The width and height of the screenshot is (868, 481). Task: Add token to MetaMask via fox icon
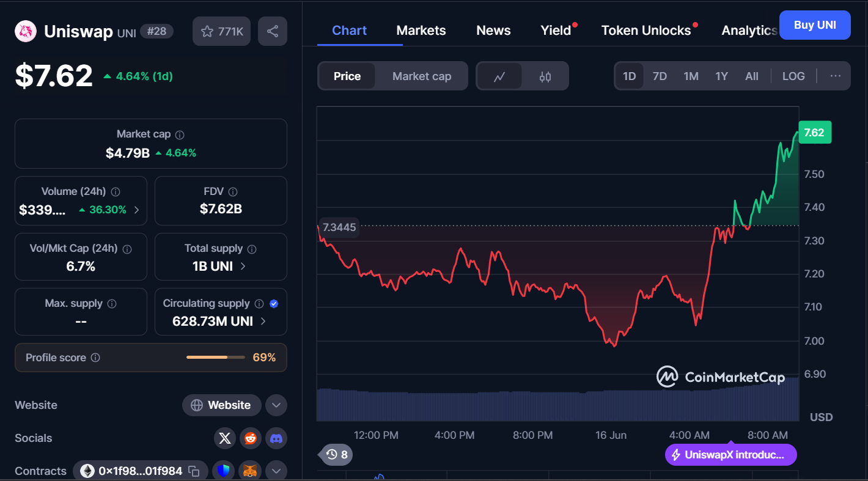coord(251,471)
